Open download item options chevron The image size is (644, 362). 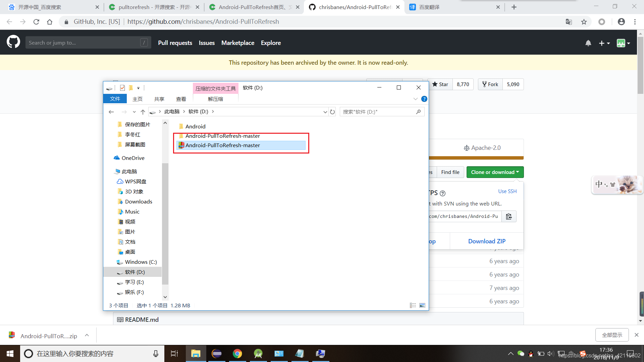tap(87, 335)
